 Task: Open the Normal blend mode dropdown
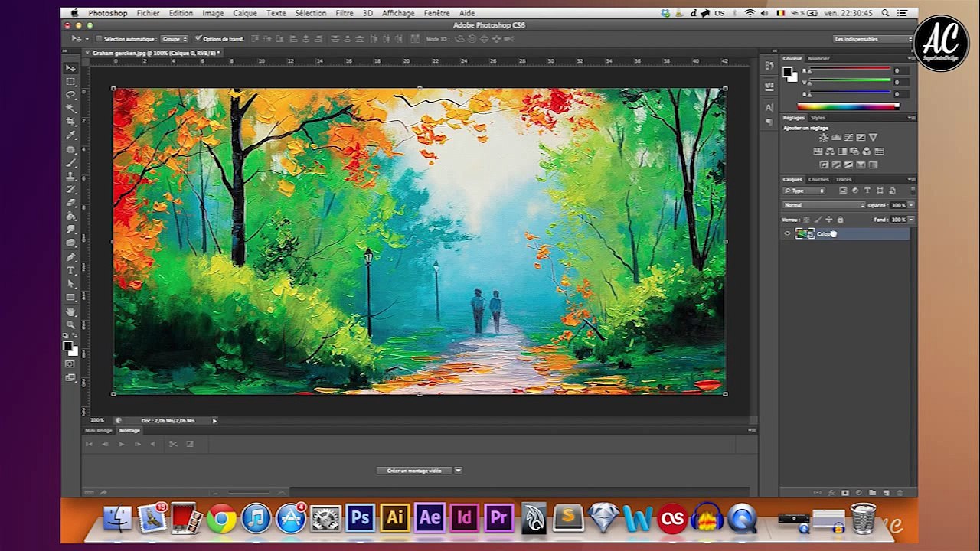(824, 205)
